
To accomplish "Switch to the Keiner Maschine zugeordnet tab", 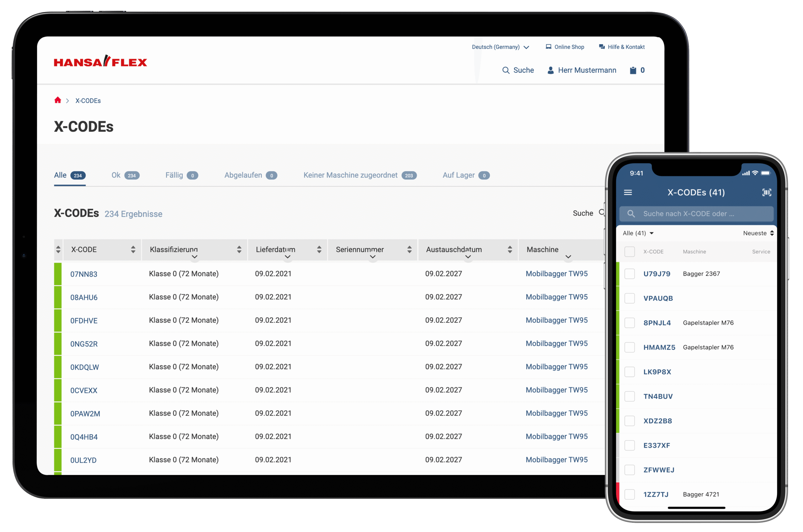I will [x=350, y=175].
